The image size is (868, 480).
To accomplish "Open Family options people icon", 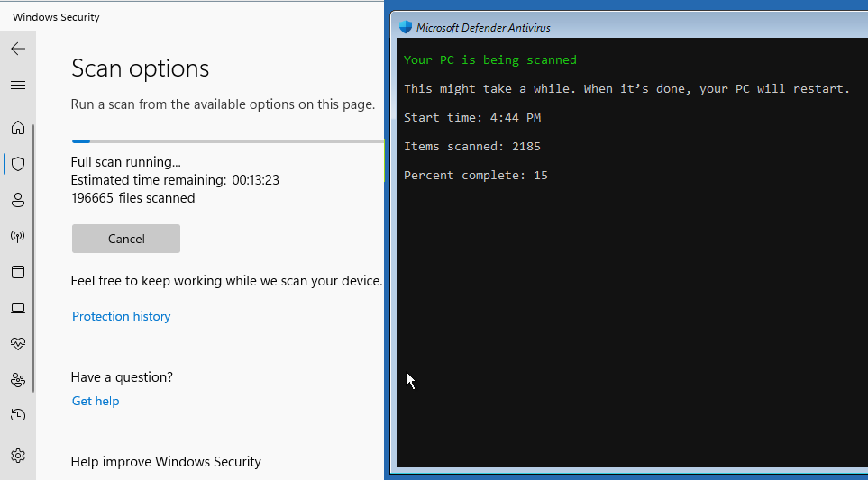I will tap(18, 380).
